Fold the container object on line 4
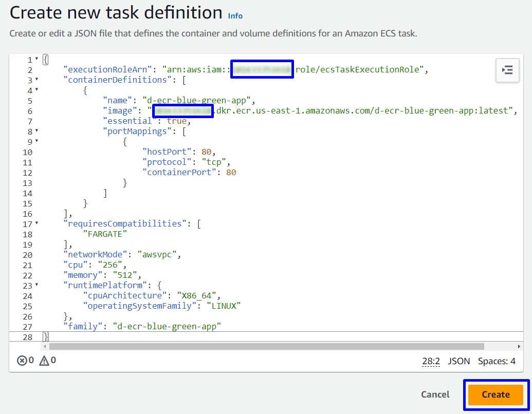Screen dimensions: 532x414 [36, 90]
